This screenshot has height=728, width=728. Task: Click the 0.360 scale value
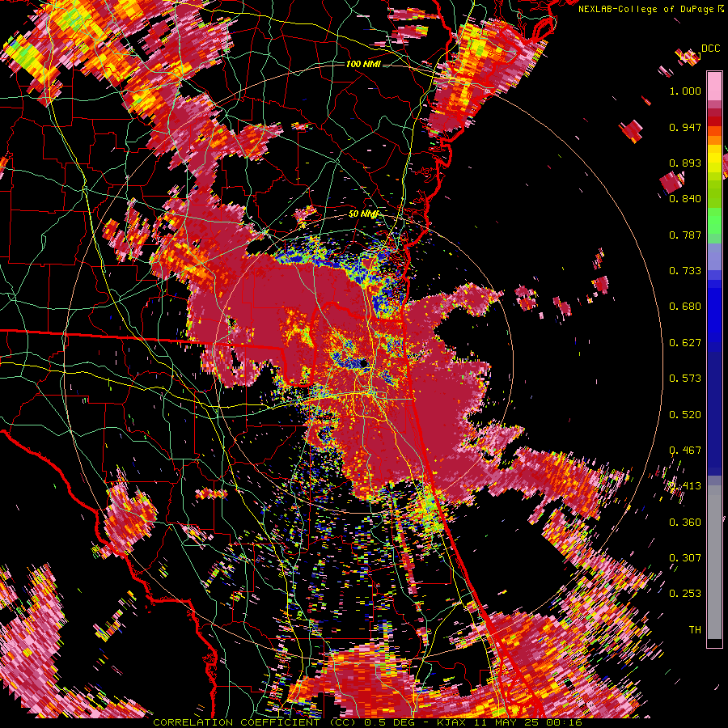(x=685, y=523)
